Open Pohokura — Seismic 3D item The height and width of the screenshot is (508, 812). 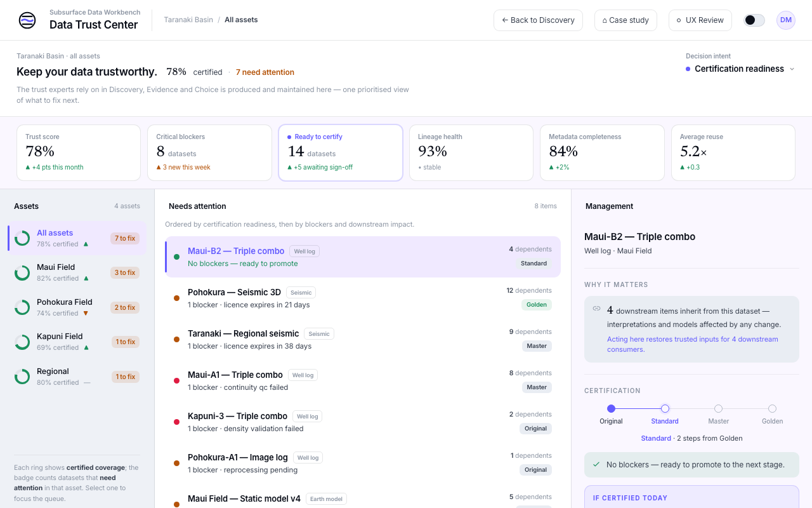(363, 298)
